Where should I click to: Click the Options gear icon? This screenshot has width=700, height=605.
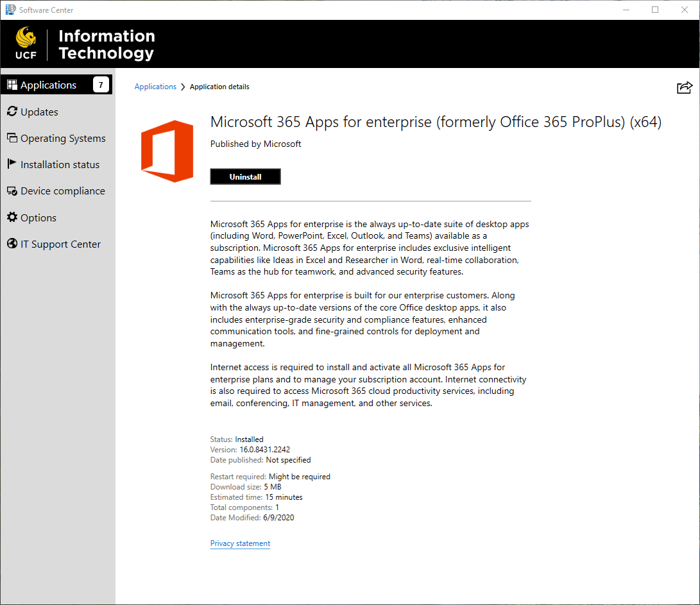12,217
